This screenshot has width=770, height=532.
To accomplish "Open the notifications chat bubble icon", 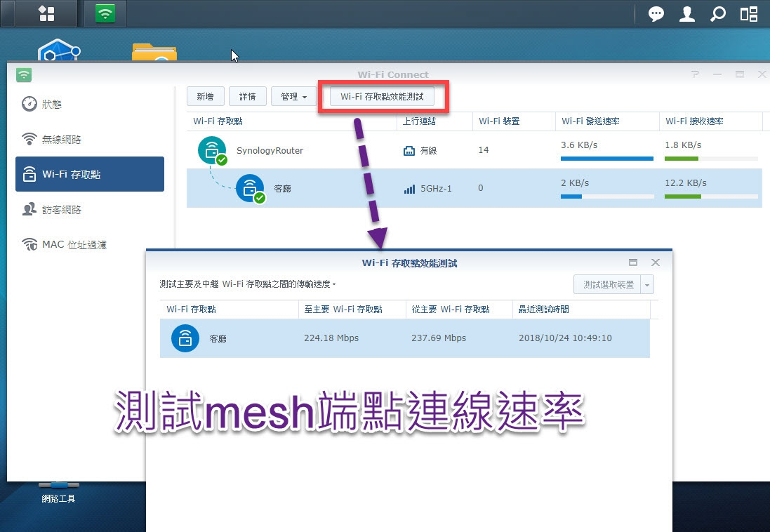I will click(x=656, y=14).
